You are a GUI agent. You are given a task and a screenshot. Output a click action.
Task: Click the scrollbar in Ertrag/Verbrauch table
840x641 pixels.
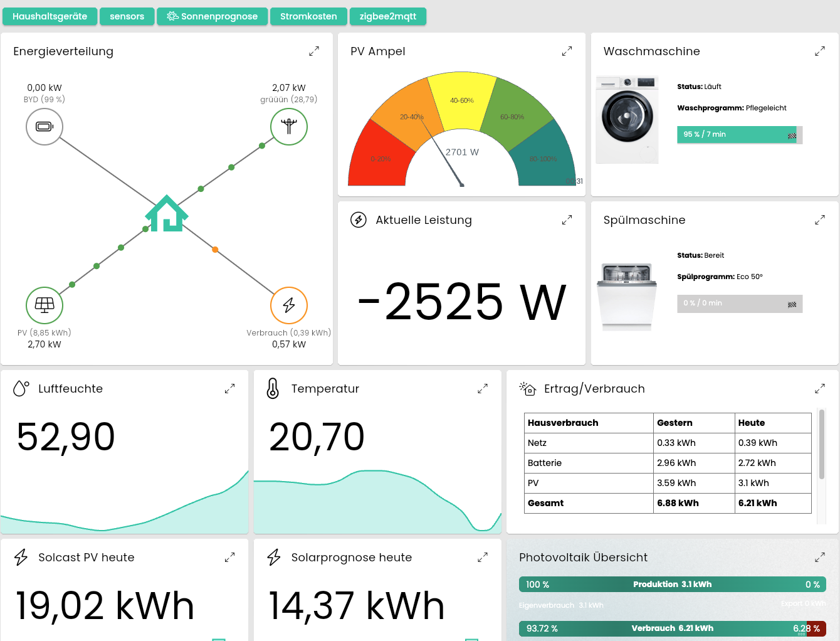[821, 445]
